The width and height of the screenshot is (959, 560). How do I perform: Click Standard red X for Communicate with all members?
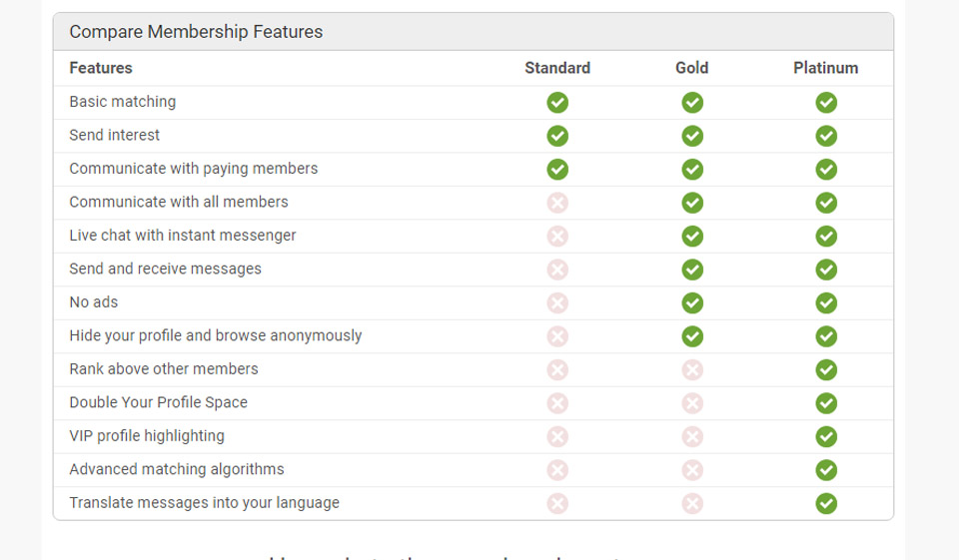(x=557, y=203)
